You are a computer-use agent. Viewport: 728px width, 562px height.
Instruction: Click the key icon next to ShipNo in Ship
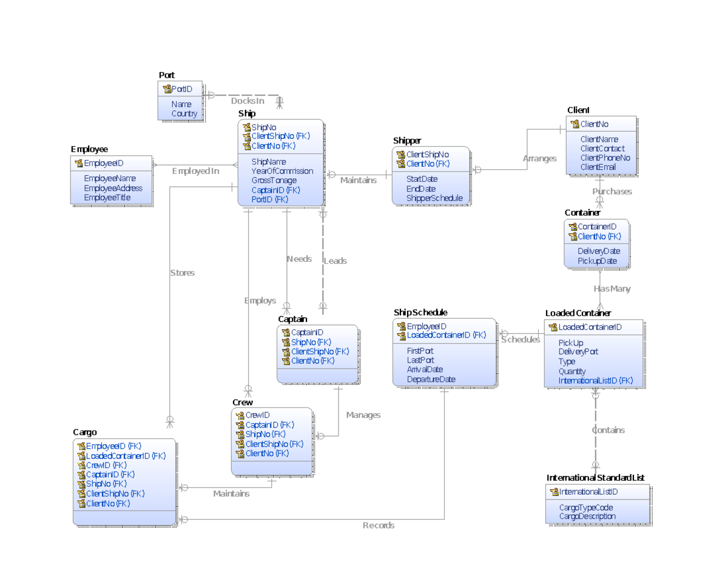click(246, 127)
